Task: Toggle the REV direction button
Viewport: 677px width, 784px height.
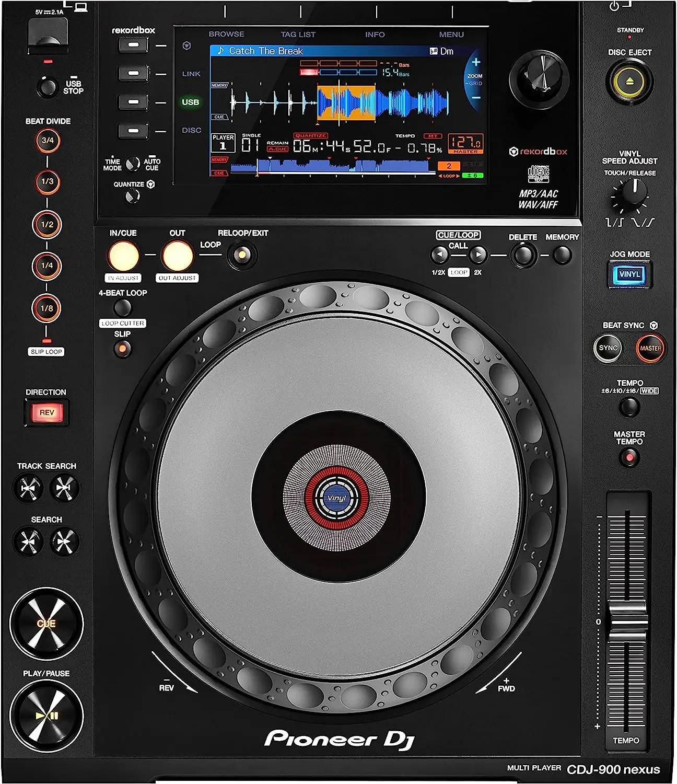Action: point(46,412)
